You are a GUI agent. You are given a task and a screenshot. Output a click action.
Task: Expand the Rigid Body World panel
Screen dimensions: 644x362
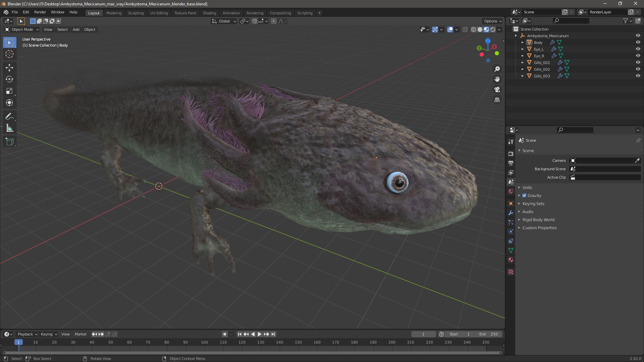[x=538, y=220]
